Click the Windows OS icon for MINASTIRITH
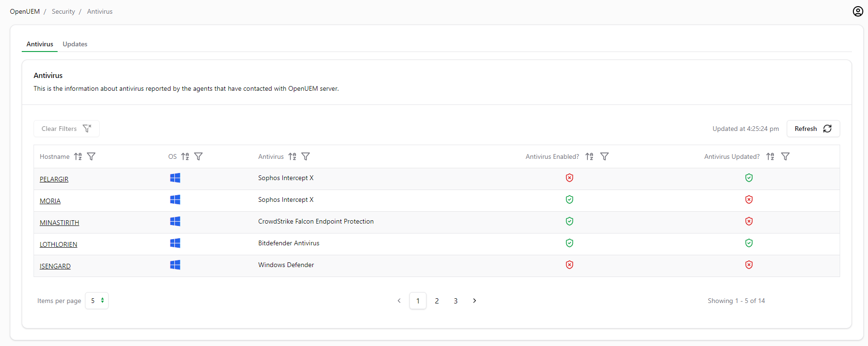The width and height of the screenshot is (868, 346). coord(175,221)
